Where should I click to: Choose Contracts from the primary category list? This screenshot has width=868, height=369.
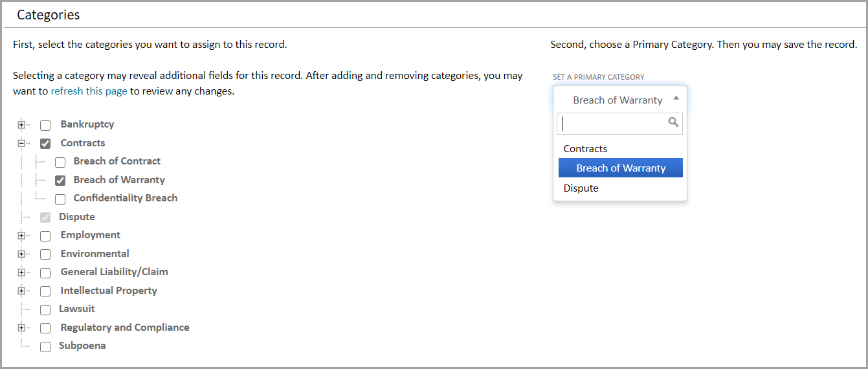click(585, 149)
